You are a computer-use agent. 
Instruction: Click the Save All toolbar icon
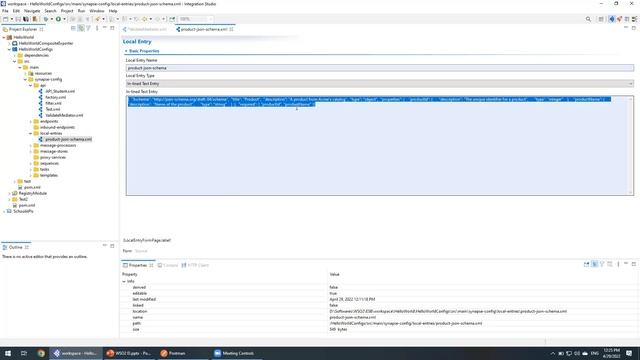click(x=26, y=19)
